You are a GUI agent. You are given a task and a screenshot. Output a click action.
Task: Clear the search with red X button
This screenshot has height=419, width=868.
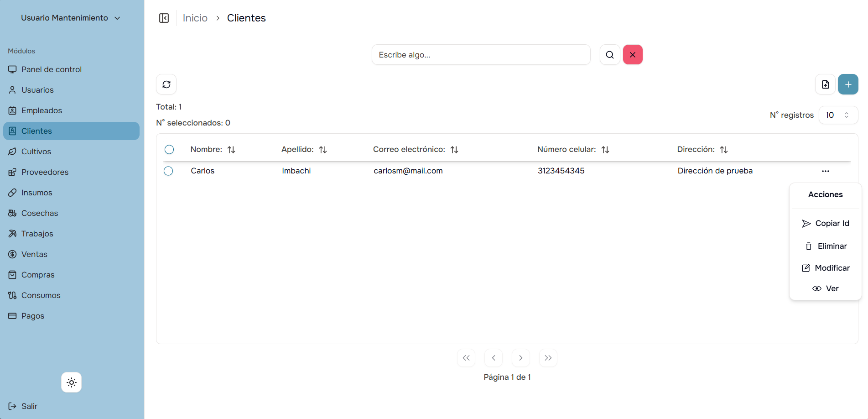pos(633,55)
